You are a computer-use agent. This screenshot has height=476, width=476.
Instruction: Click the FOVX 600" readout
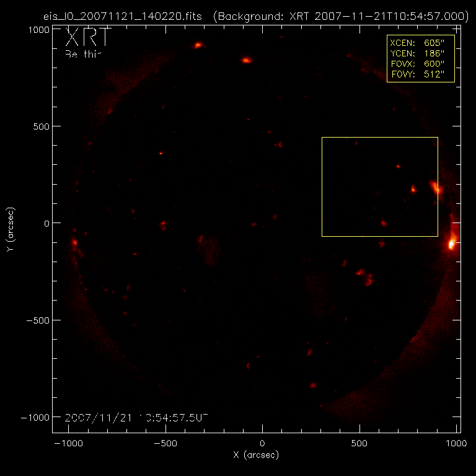coord(420,64)
